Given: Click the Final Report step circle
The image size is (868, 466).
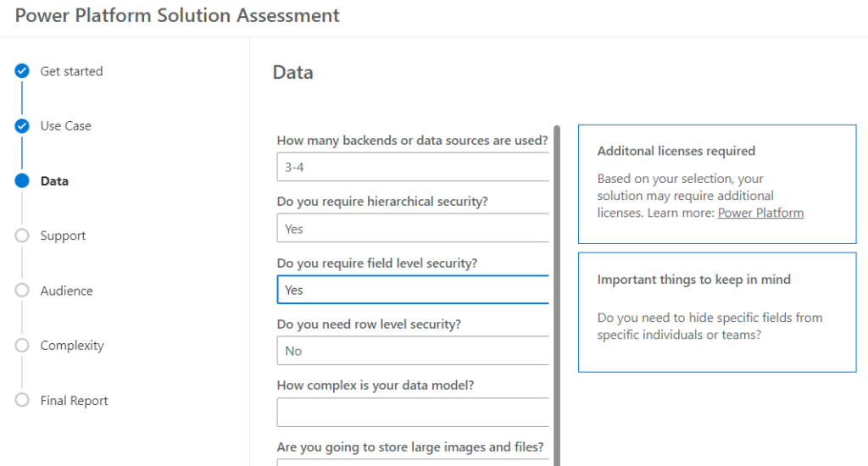Looking at the screenshot, I should [22, 400].
